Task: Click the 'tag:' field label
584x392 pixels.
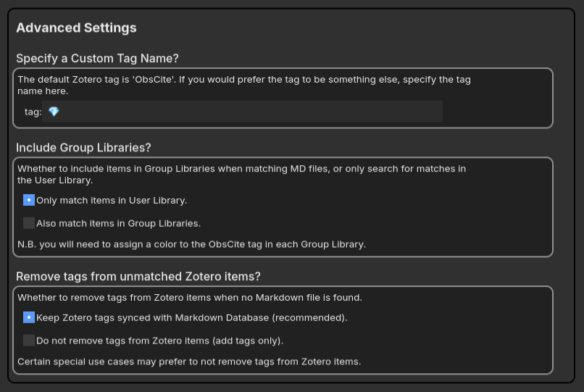Action: tap(33, 112)
